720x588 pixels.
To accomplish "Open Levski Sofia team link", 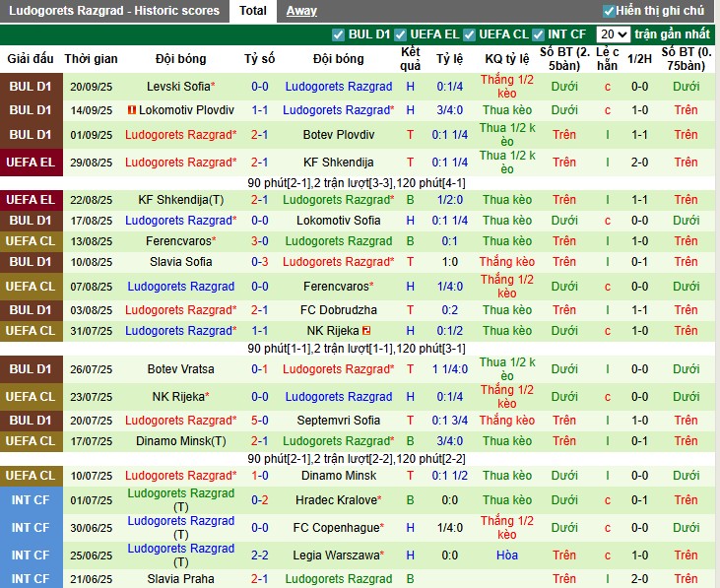I will tap(178, 87).
